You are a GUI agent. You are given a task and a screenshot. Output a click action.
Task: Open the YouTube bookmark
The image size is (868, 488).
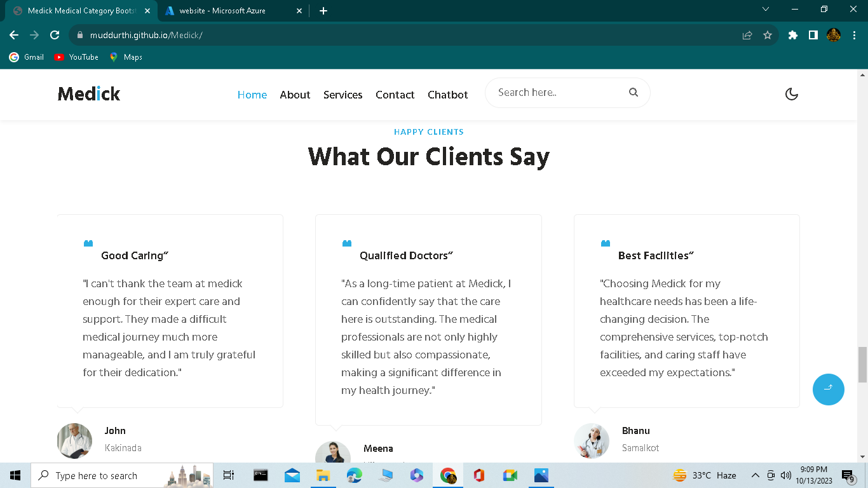(x=76, y=57)
